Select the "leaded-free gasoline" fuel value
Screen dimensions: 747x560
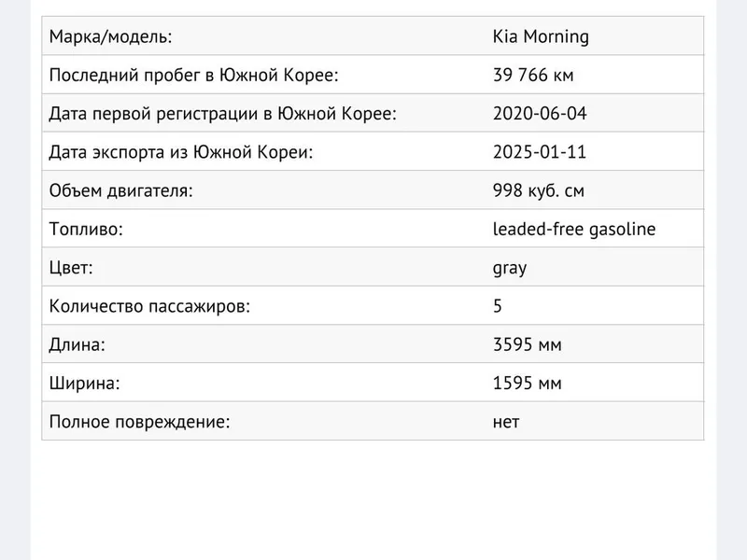(574, 230)
